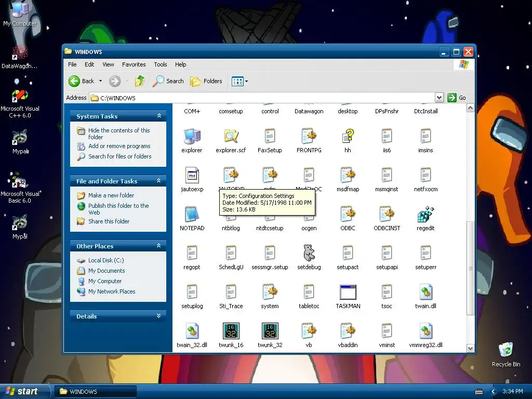Click the Up folder toolbar icon
This screenshot has height=399, width=532.
(139, 81)
